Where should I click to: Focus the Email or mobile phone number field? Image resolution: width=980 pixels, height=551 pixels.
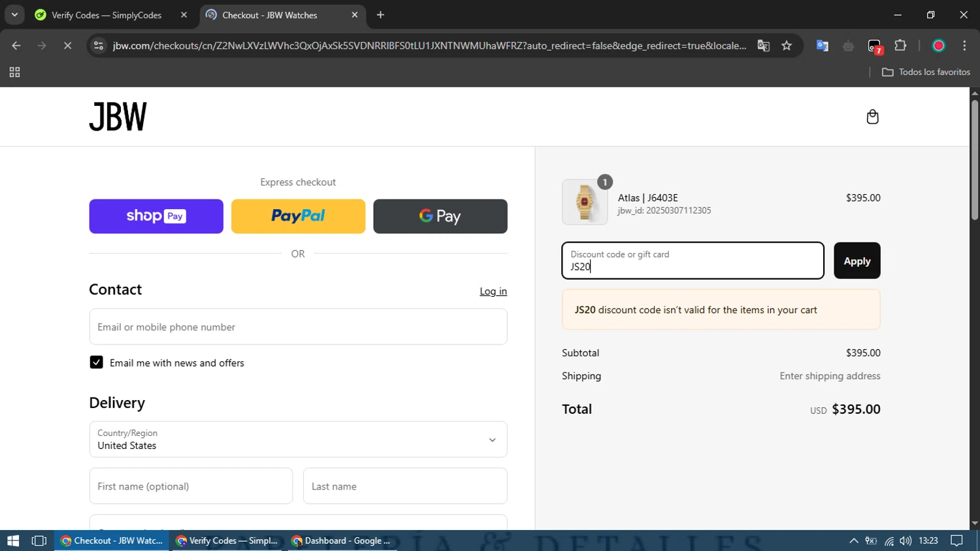tap(298, 327)
